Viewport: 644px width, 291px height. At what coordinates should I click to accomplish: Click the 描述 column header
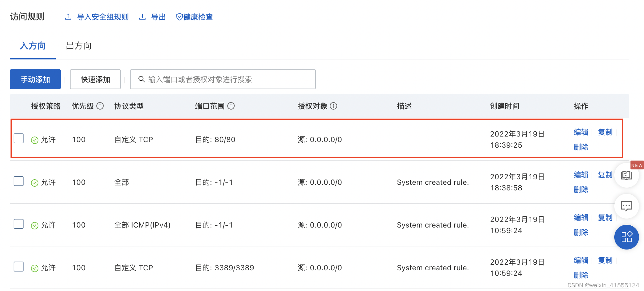pyautogui.click(x=404, y=106)
